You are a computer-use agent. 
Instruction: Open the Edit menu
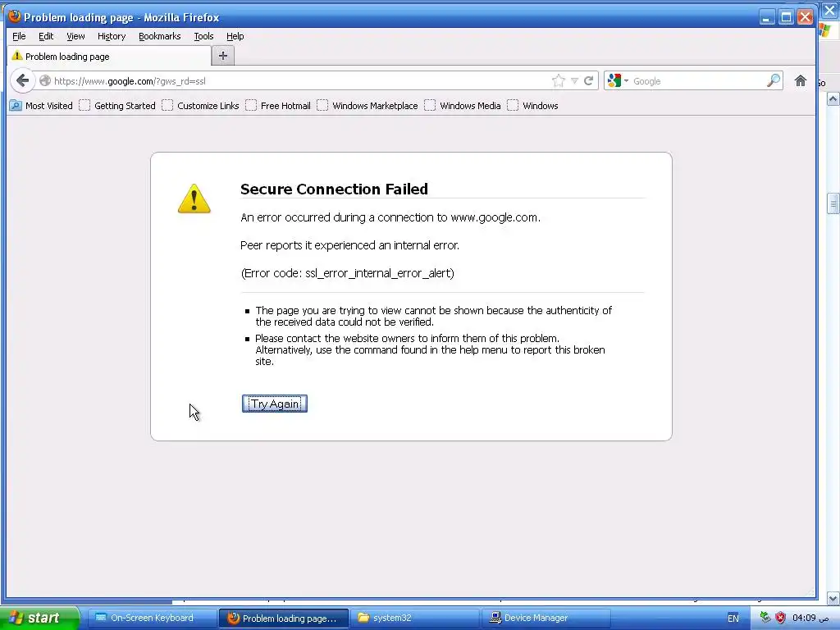pyautogui.click(x=46, y=36)
